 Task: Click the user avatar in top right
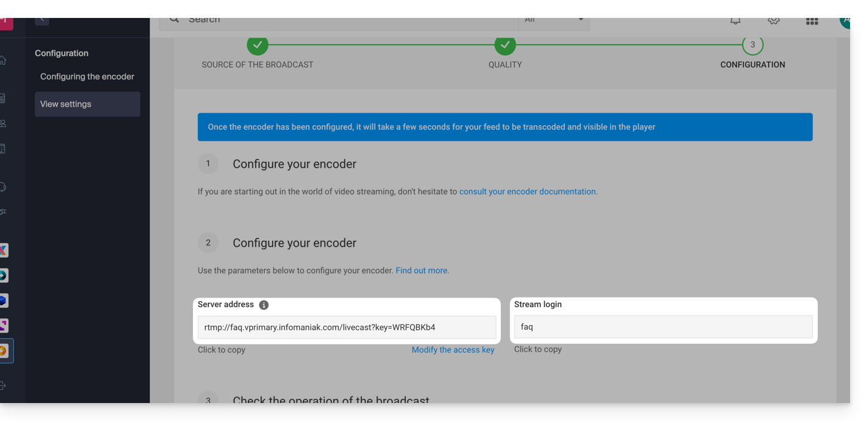[x=845, y=22]
